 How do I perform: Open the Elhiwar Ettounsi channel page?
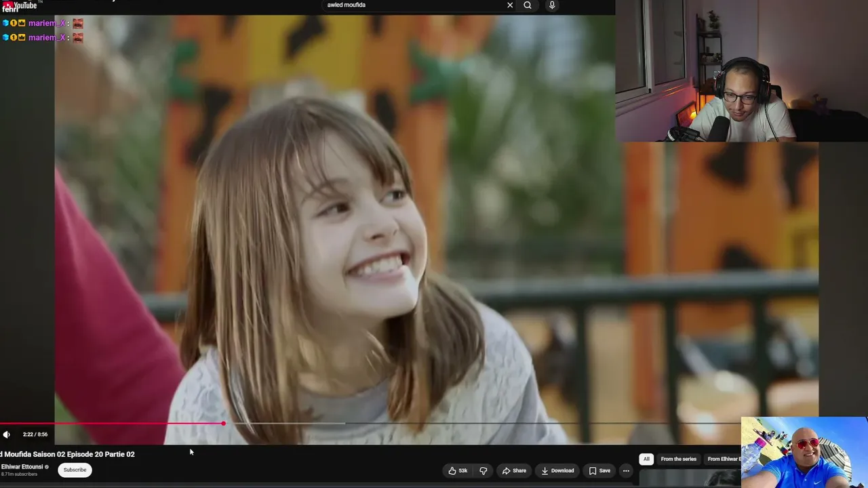[x=22, y=467]
